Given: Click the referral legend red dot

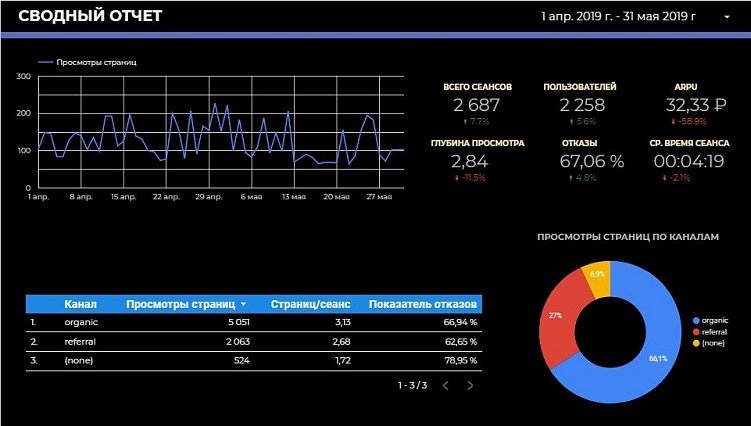Looking at the screenshot, I should tap(696, 332).
